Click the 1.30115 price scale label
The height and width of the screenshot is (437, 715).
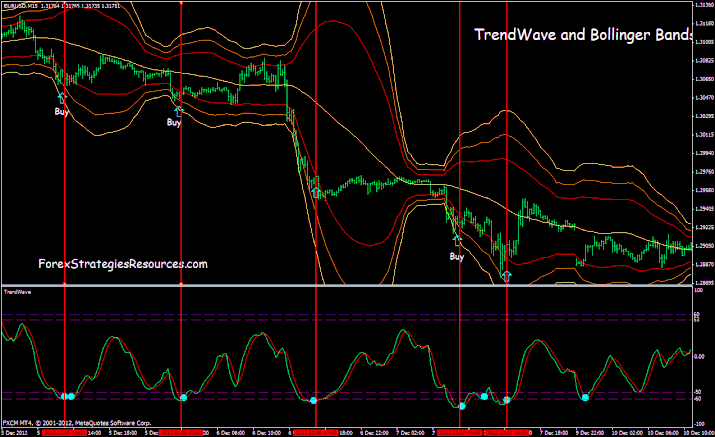point(705,135)
